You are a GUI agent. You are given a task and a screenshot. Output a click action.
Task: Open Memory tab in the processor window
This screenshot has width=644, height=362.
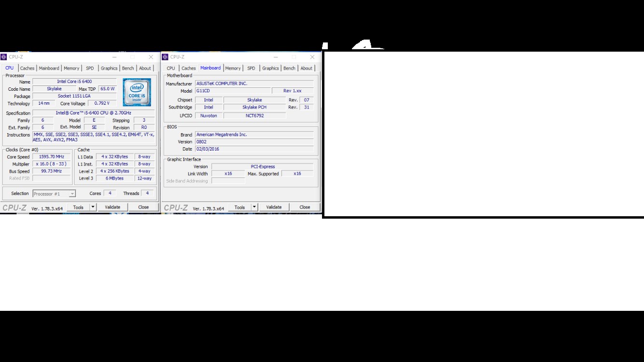click(71, 68)
